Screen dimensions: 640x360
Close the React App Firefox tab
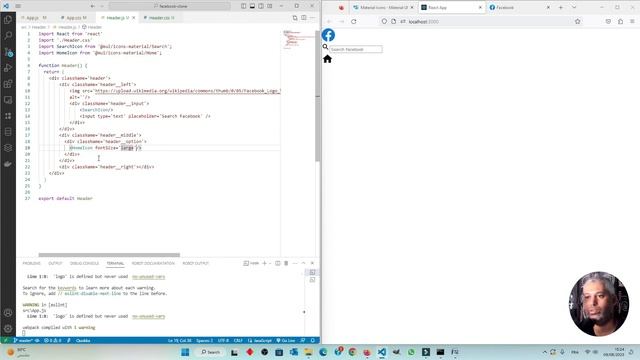[x=480, y=7]
